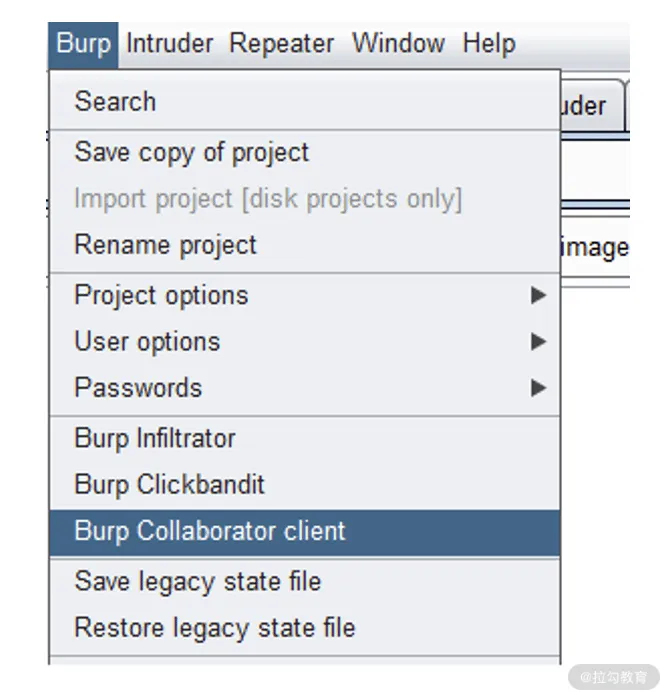The height and width of the screenshot is (698, 670).
Task: Open User options menu item
Action: [x=305, y=341]
